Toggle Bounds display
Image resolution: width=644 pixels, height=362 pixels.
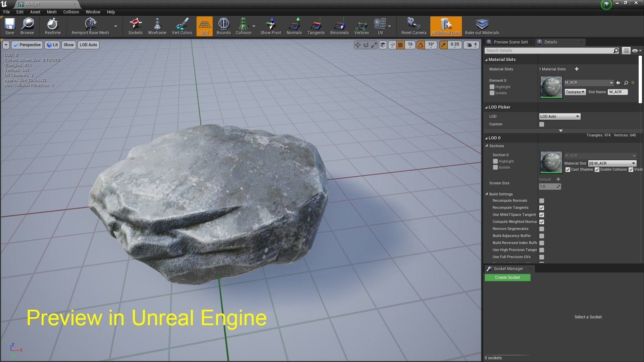pos(223,26)
